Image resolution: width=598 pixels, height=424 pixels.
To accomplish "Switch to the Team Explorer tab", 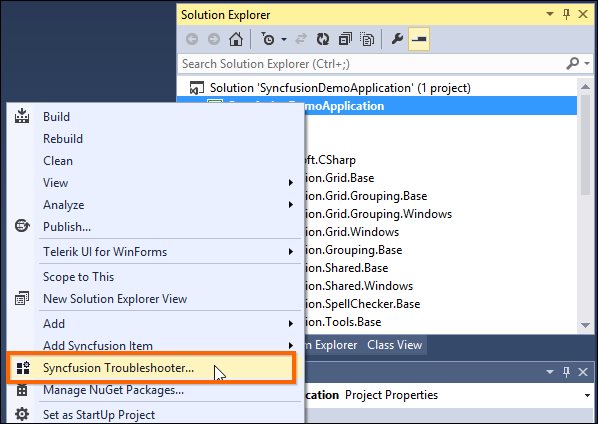I will pyautogui.click(x=332, y=345).
